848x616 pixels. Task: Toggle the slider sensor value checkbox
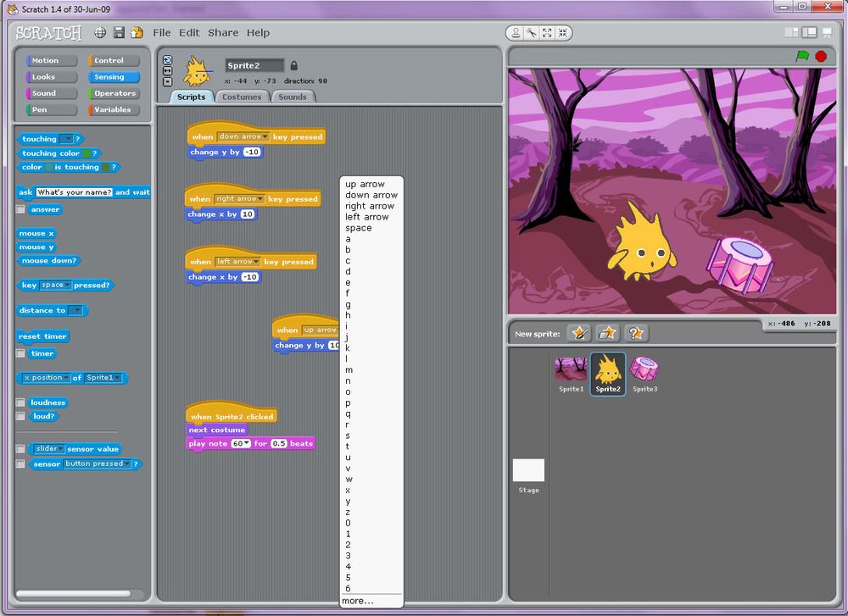[x=20, y=448]
